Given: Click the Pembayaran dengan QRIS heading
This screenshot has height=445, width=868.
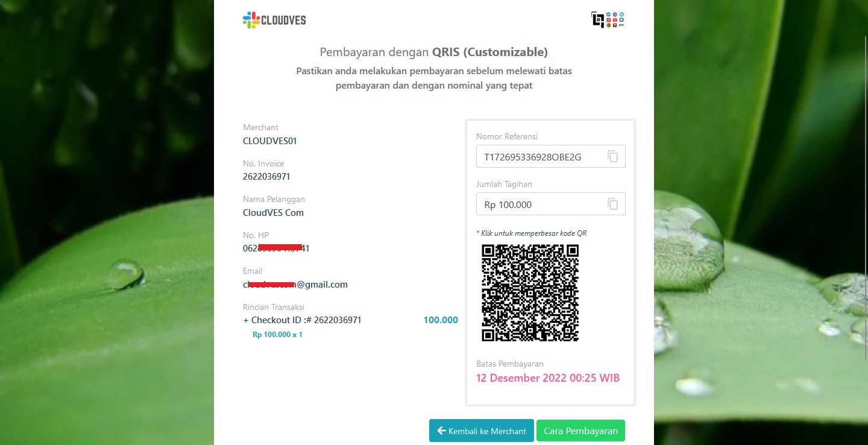Looking at the screenshot, I should tap(433, 52).
